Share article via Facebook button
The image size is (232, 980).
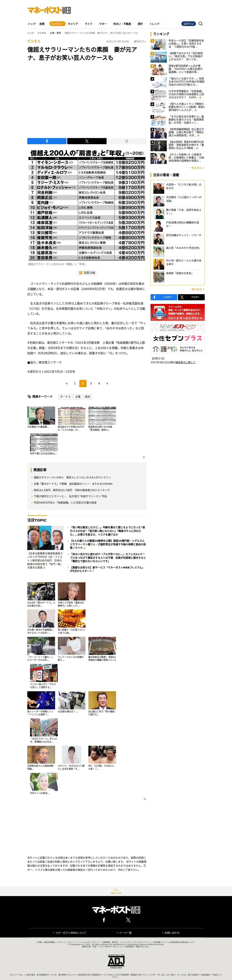click(47, 141)
